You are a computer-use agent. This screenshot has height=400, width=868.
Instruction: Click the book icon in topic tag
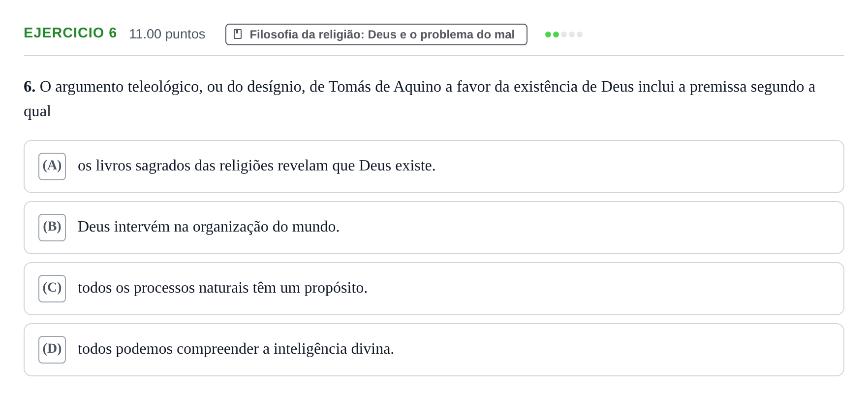tap(238, 34)
